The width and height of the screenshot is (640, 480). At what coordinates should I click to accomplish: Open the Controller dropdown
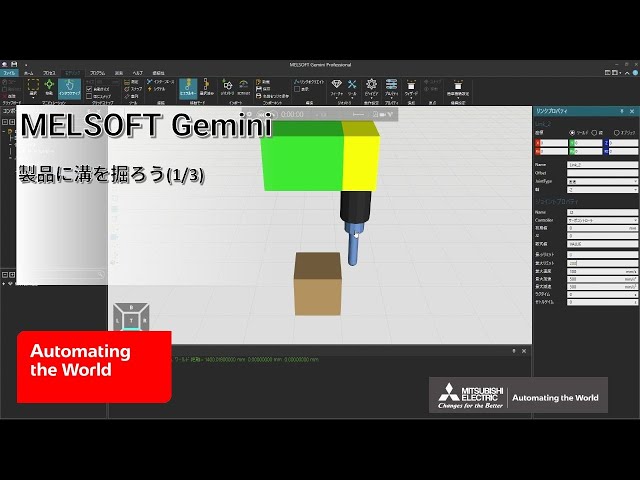[602, 220]
